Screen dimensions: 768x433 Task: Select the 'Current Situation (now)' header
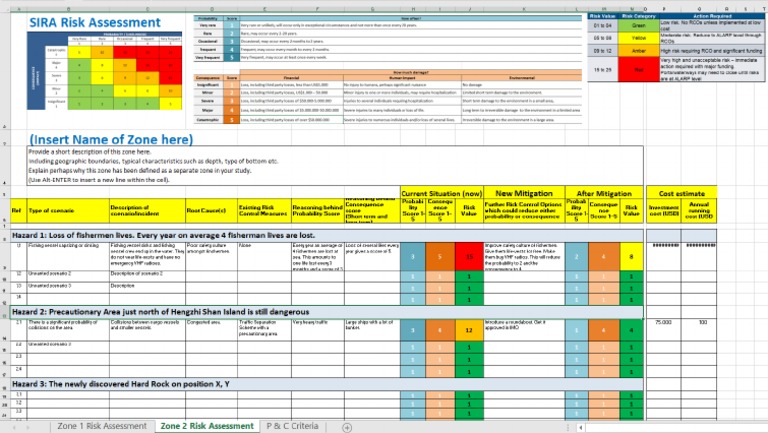(x=442, y=193)
